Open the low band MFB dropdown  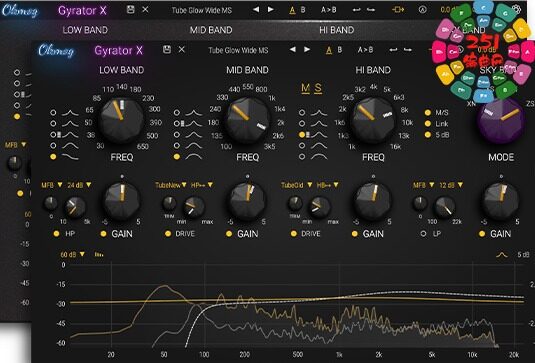52,185
